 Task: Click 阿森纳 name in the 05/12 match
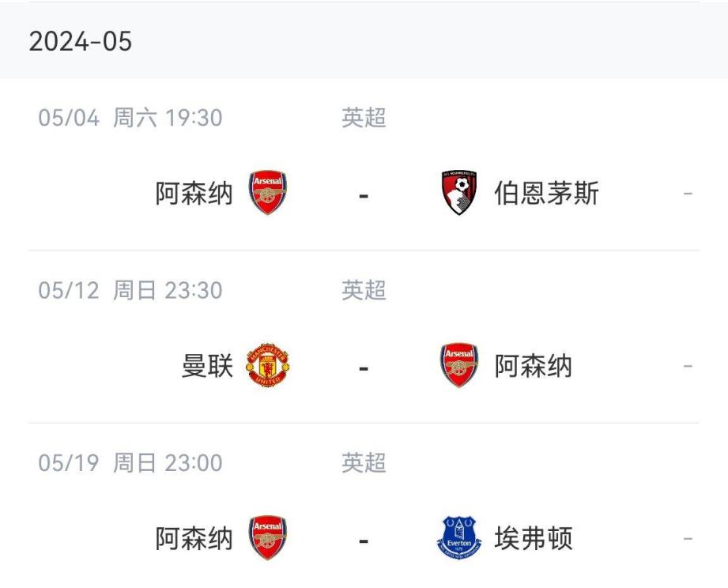pyautogui.click(x=534, y=367)
